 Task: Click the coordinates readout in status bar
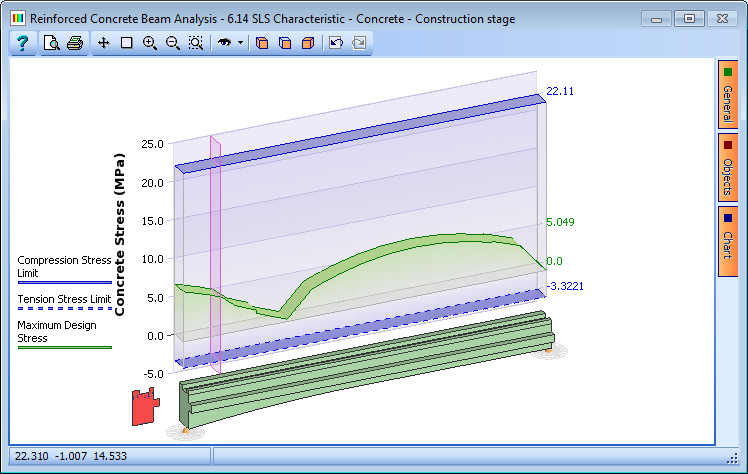click(71, 456)
